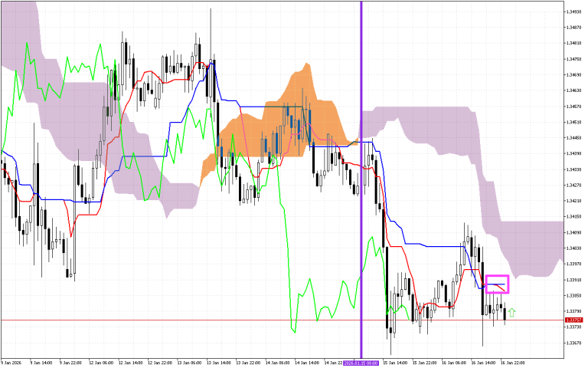Click the 12 Jan 14:00 time label
The image size is (588, 368).
[130, 363]
